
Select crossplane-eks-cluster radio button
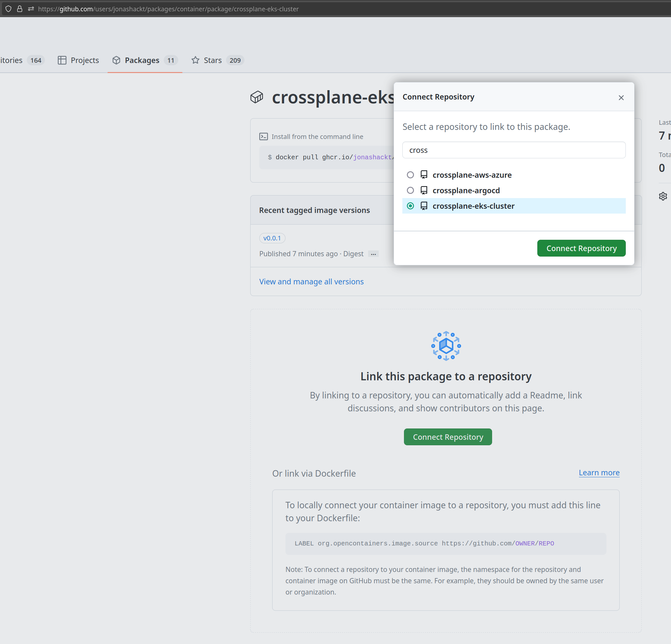pos(410,206)
